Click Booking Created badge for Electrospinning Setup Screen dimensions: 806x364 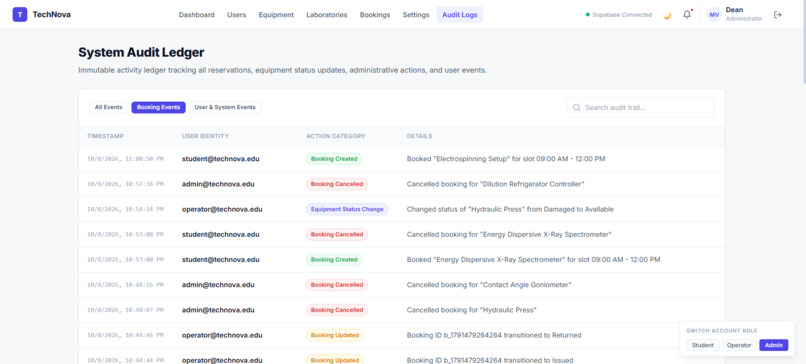[x=334, y=159]
